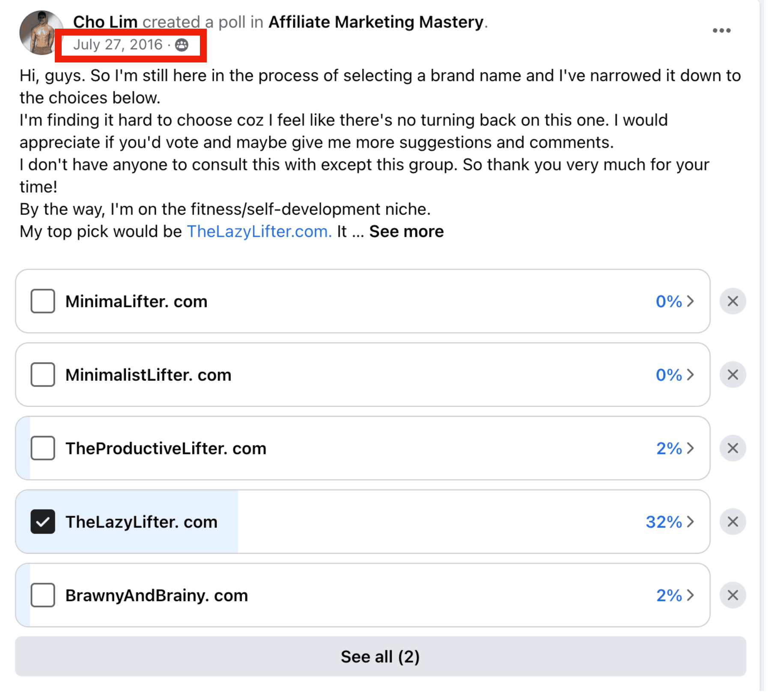View voters for TheProductiveLifter 2% chevron
Viewport: 774px width, 700px height.
click(690, 448)
